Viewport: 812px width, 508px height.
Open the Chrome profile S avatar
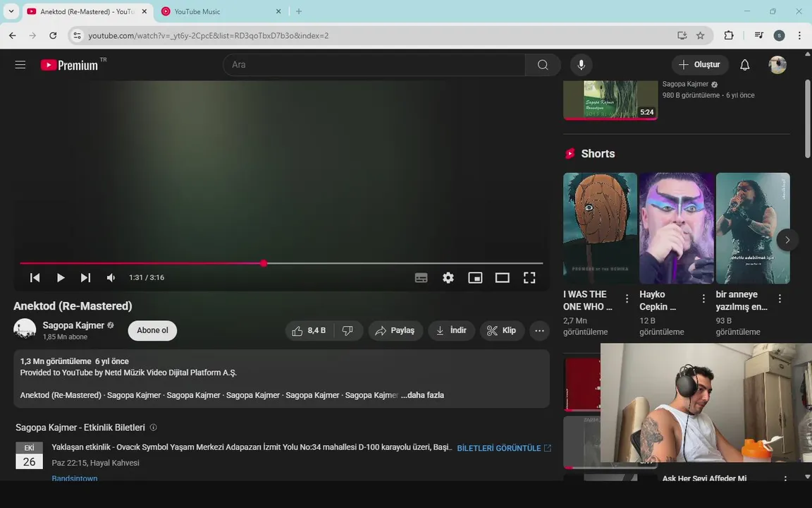[779, 35]
